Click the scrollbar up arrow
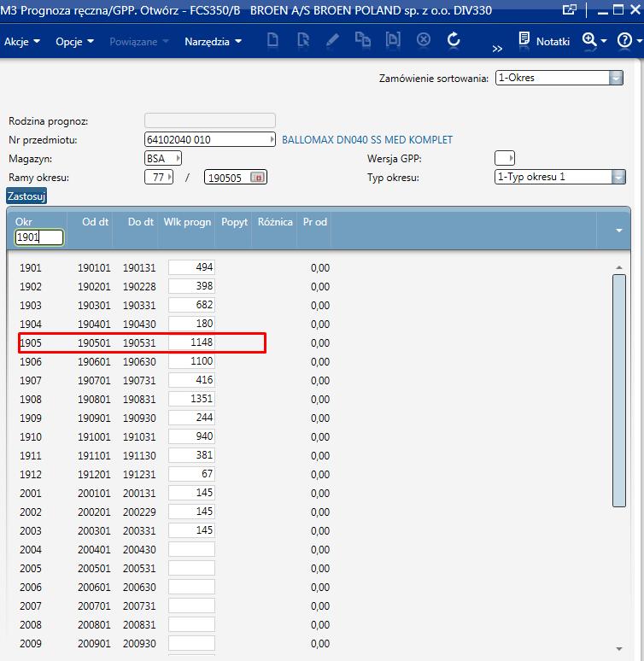 click(619, 267)
